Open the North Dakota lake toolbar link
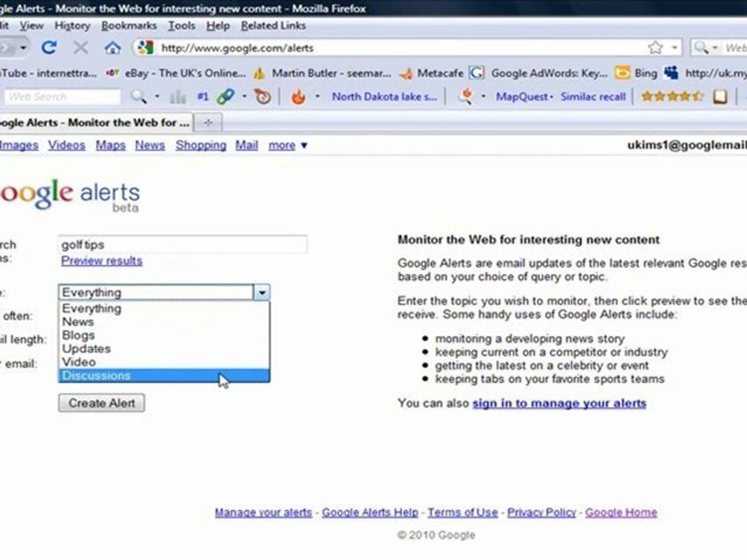This screenshot has height=560, width=747. pyautogui.click(x=384, y=96)
